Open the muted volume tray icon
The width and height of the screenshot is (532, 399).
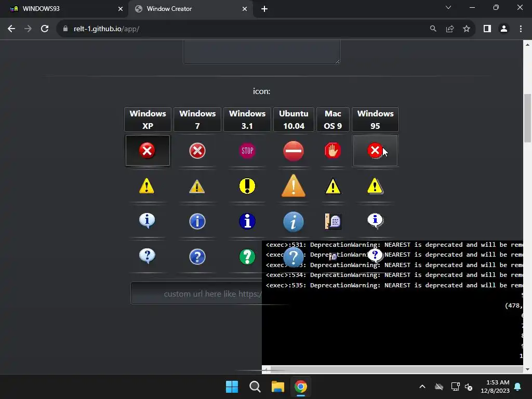click(x=469, y=387)
